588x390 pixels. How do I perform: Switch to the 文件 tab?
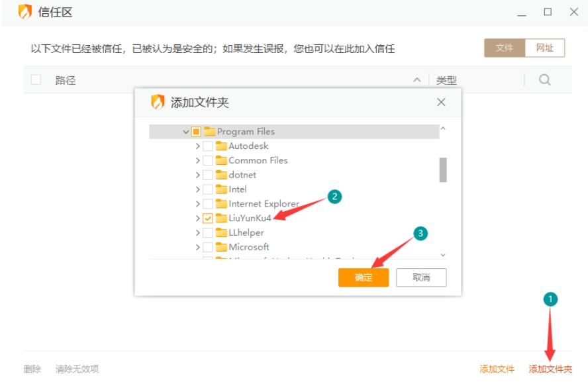(x=505, y=48)
